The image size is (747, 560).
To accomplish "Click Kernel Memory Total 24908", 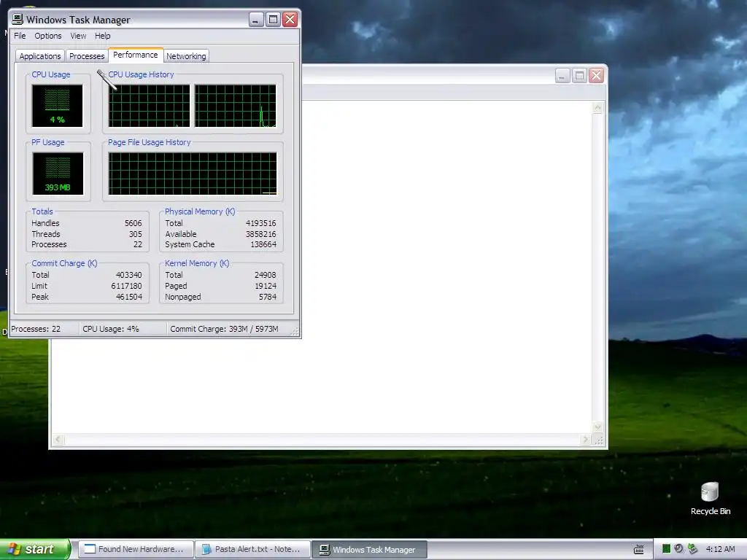I will (x=266, y=275).
